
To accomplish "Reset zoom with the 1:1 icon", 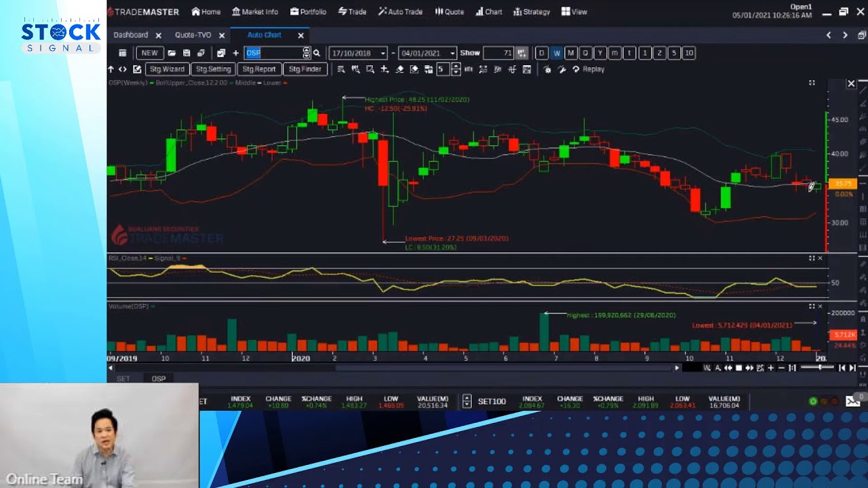I will point(793,368).
